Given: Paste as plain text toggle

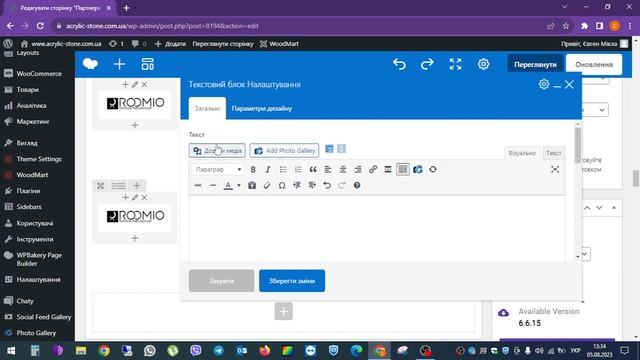Looking at the screenshot, I should coord(252,185).
